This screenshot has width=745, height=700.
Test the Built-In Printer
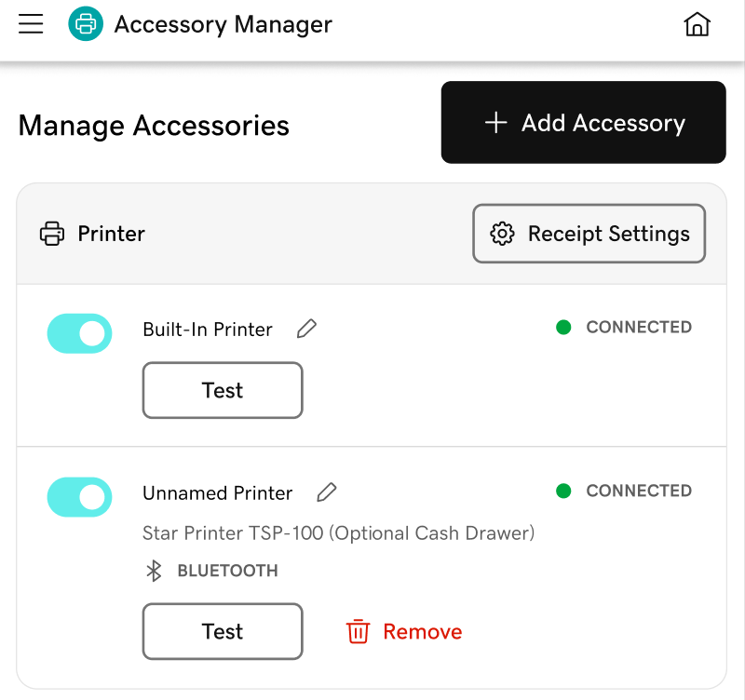222,390
